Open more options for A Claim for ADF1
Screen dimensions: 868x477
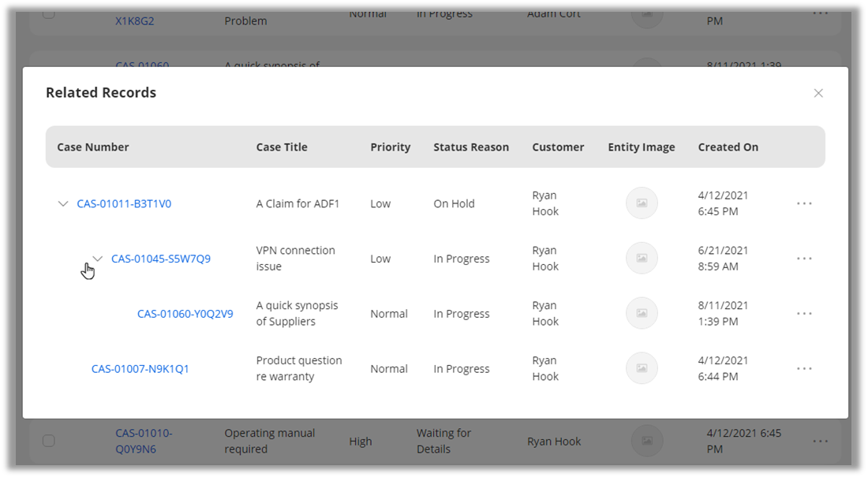804,203
